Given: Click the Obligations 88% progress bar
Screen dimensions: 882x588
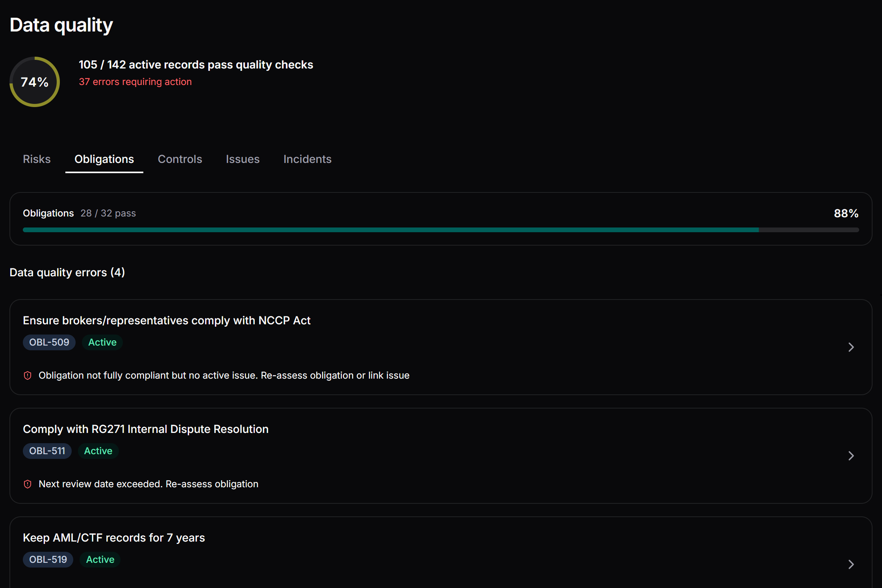Looking at the screenshot, I should point(441,230).
